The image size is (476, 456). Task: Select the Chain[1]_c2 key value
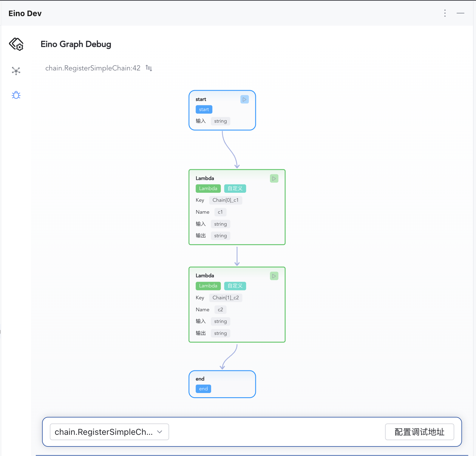(x=225, y=298)
